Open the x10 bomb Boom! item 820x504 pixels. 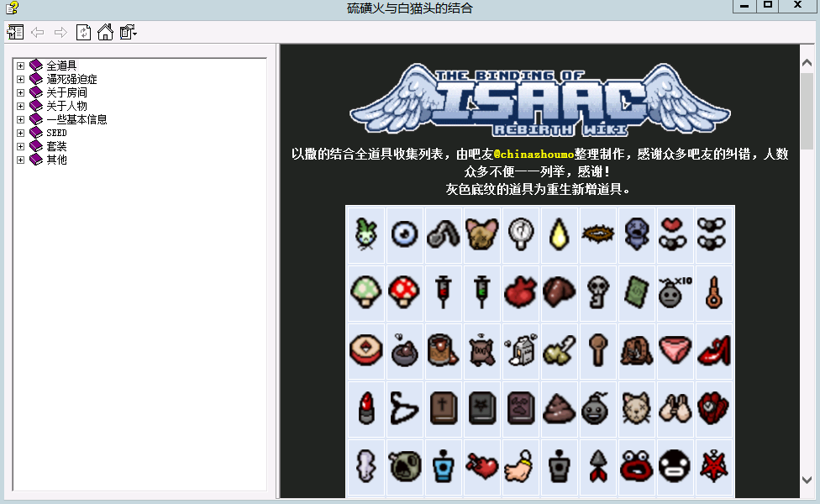pyautogui.click(x=675, y=292)
